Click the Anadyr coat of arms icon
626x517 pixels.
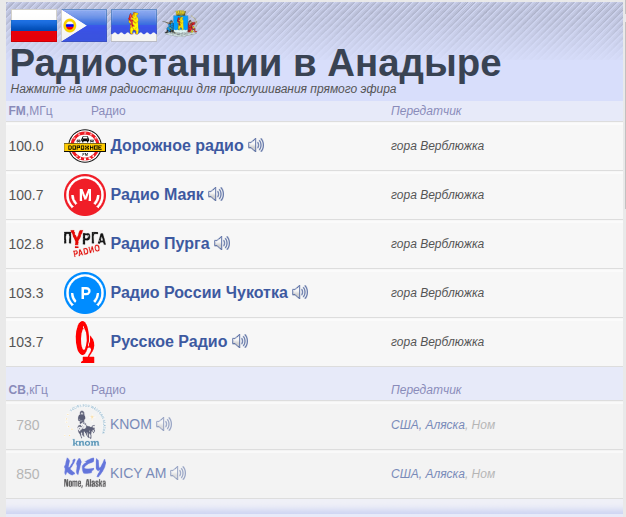180,24
